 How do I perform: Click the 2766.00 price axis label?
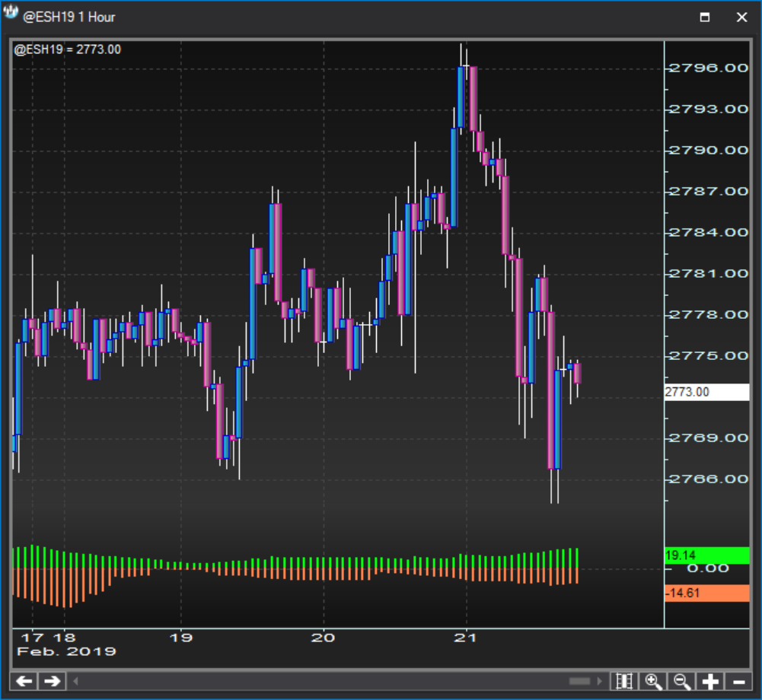[x=709, y=479]
